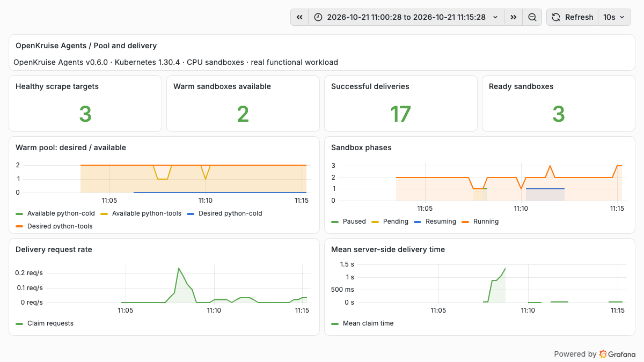Image resolution: width=644 pixels, height=362 pixels.
Task: Open Sandbox phases panel title
Action: tap(362, 147)
